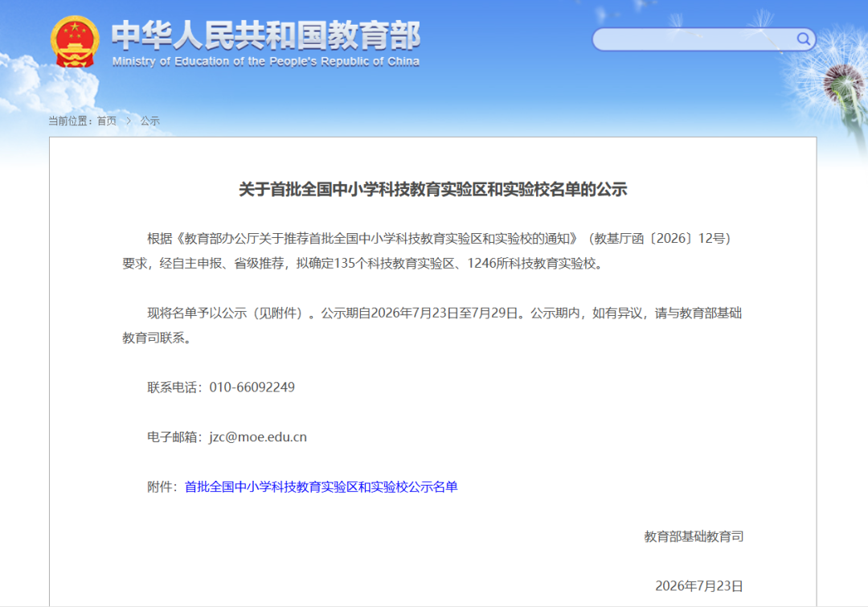Click the breadcrumb chevron separator
The image size is (868, 607).
coord(129,121)
